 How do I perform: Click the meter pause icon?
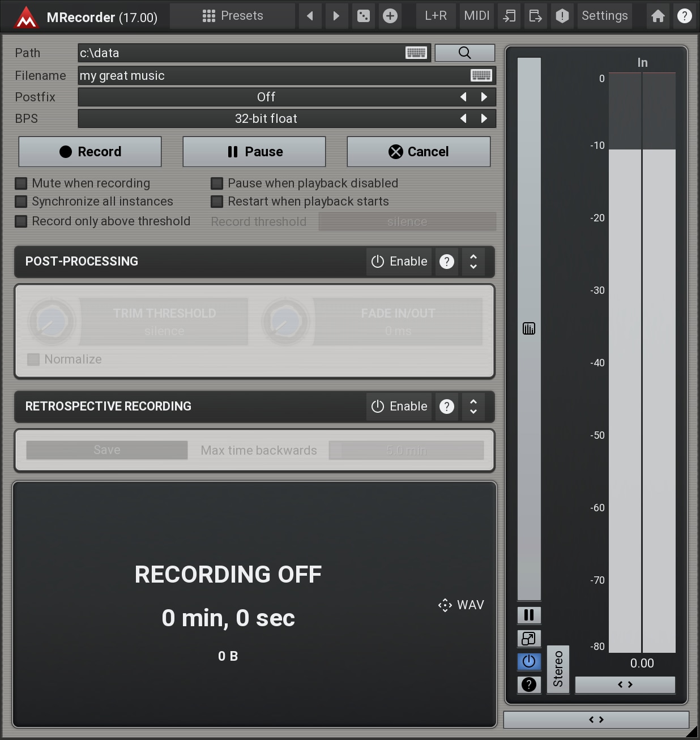529,615
